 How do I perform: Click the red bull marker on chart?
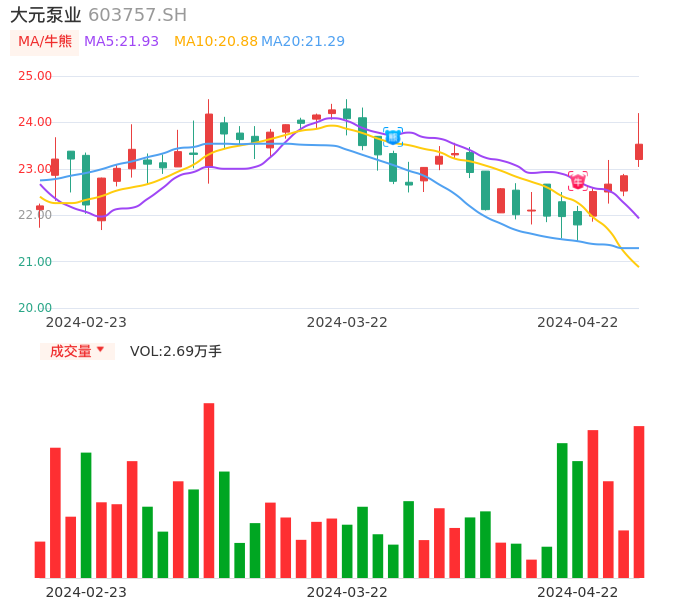(x=578, y=181)
